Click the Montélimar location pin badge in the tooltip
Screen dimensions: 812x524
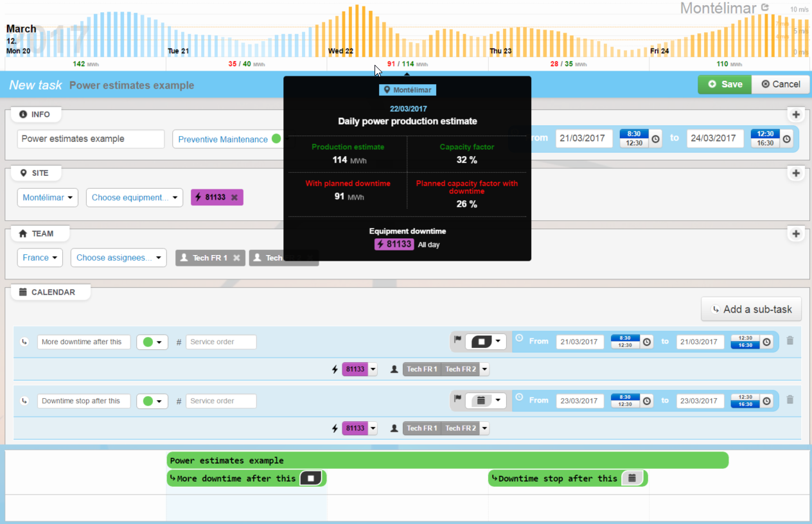[407, 90]
